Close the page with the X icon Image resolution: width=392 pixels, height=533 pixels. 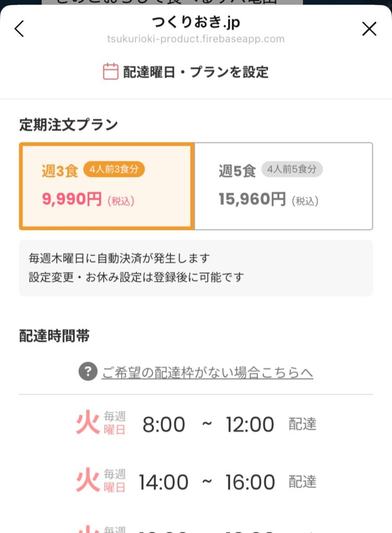(369, 29)
